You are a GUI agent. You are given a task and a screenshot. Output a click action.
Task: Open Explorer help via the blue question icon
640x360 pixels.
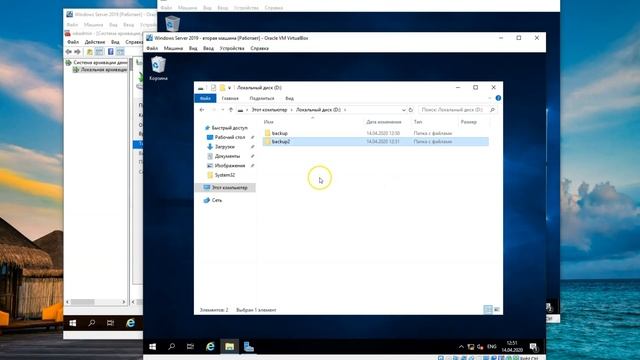pyautogui.click(x=498, y=98)
